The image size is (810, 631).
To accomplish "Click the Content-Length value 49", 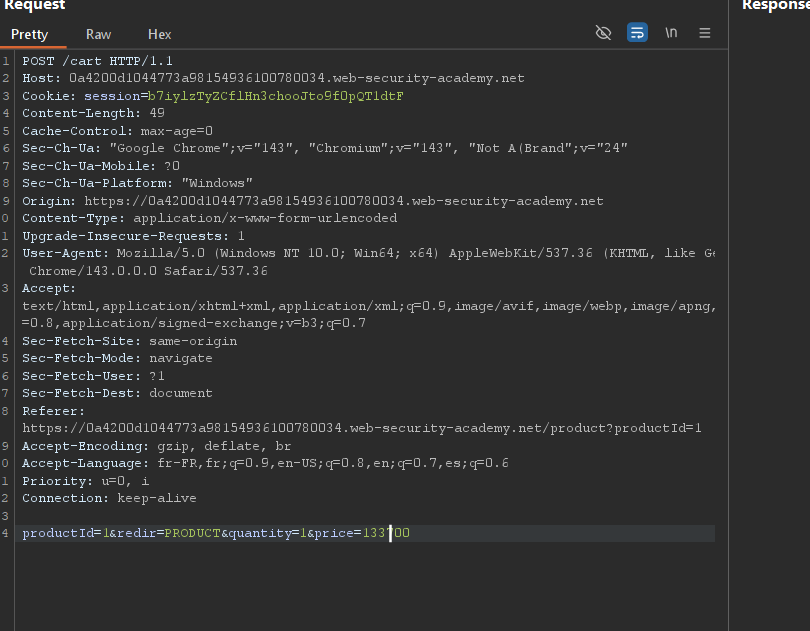I will (156, 113).
